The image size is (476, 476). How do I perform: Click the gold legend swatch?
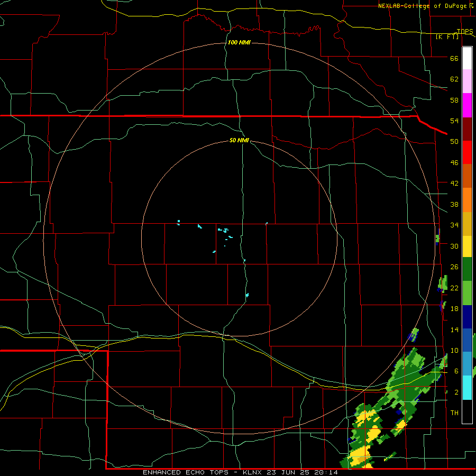pos(467,224)
